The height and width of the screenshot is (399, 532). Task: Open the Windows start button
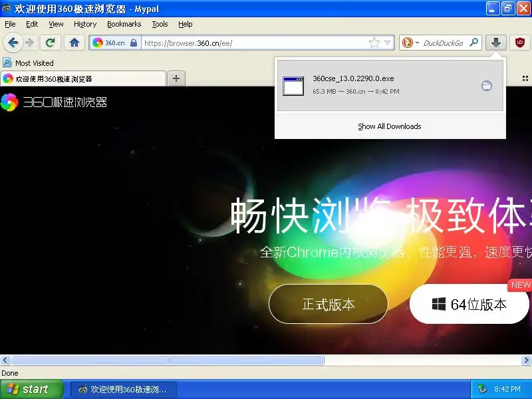pyautogui.click(x=31, y=389)
